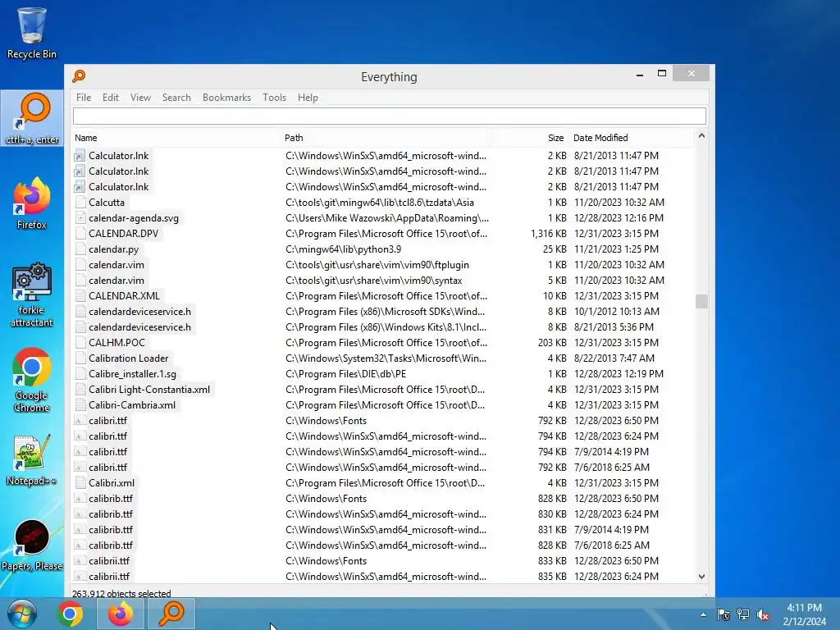The width and height of the screenshot is (840, 630).
Task: Click the scrollbar down arrow in results
Action: (x=702, y=577)
